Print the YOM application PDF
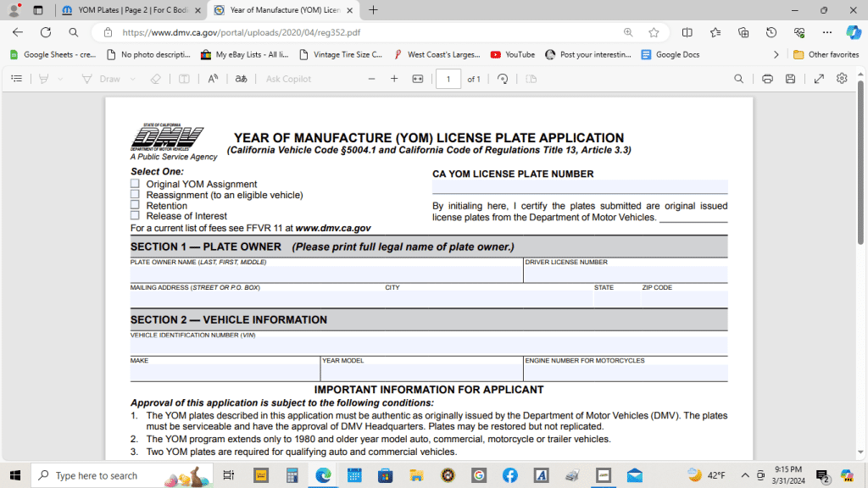Viewport: 868px width, 488px height. 768,78
